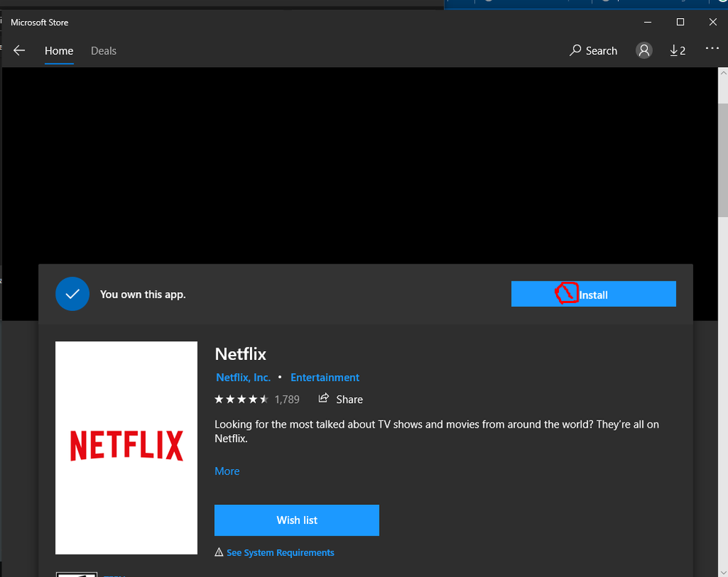Click the Netflix app title
Viewport: 728px width, 577px height.
pos(240,354)
